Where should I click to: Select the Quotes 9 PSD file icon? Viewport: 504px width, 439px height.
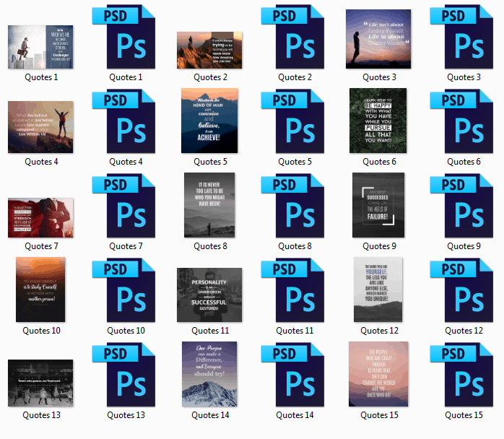click(x=461, y=206)
